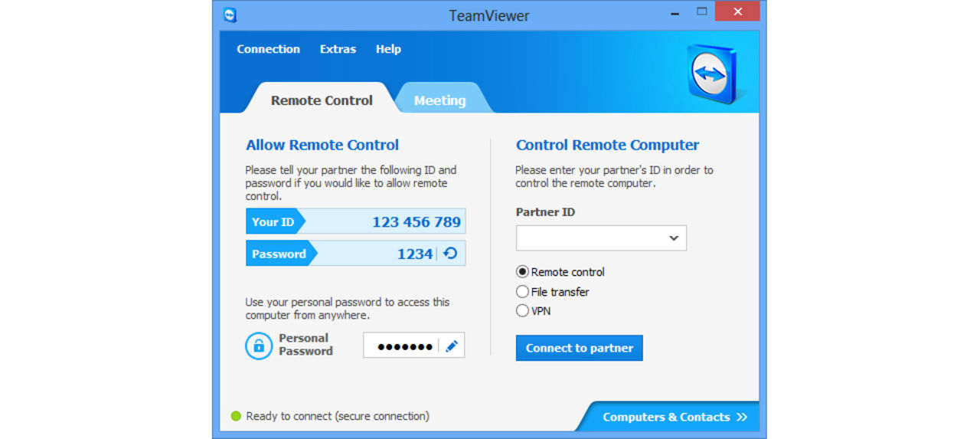The image size is (980, 439).
Task: Click the large TeamViewer logo in the header
Action: [711, 74]
